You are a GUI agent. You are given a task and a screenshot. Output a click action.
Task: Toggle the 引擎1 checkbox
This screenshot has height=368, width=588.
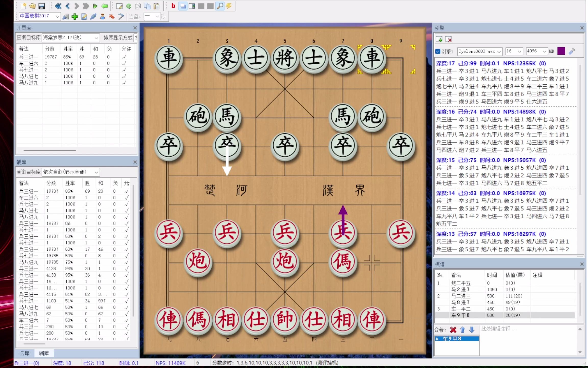(x=438, y=51)
